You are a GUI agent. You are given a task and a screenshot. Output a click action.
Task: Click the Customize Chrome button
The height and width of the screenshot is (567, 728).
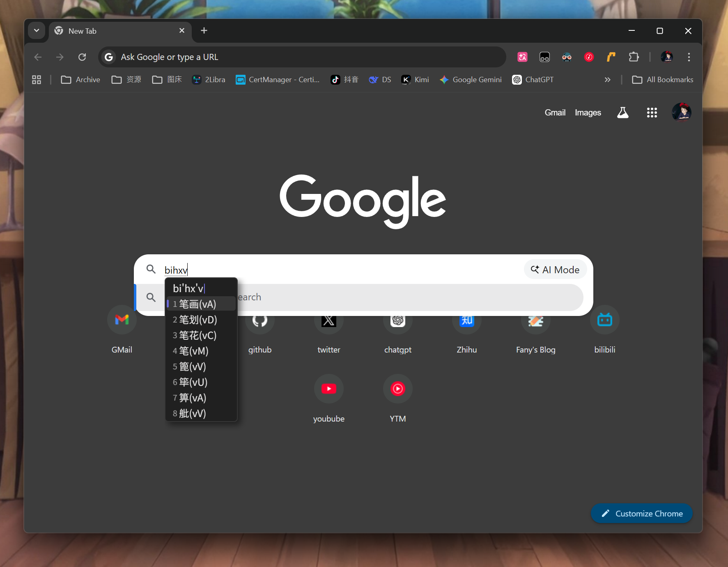point(642,514)
